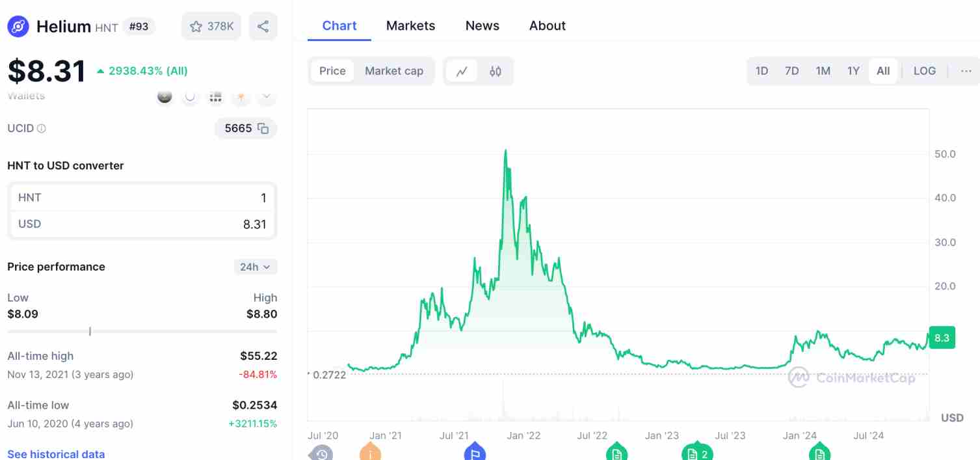Click the info icon next to UCID
Screen dimensions: 980x460
[x=42, y=129]
